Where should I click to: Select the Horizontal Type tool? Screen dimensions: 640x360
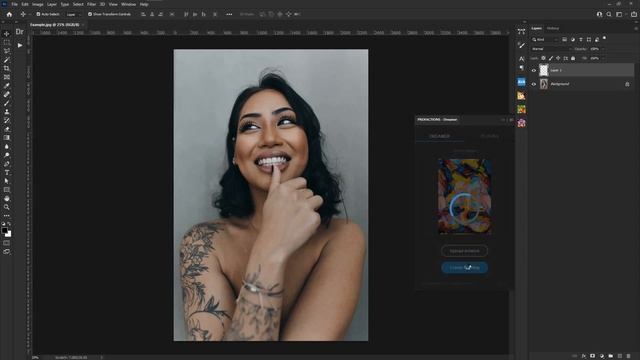(x=7, y=172)
